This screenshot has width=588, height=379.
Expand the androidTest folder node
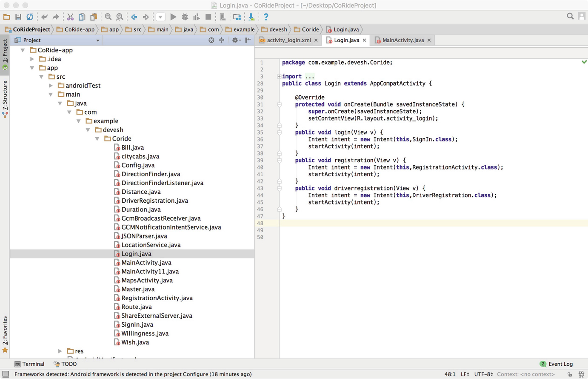point(51,86)
